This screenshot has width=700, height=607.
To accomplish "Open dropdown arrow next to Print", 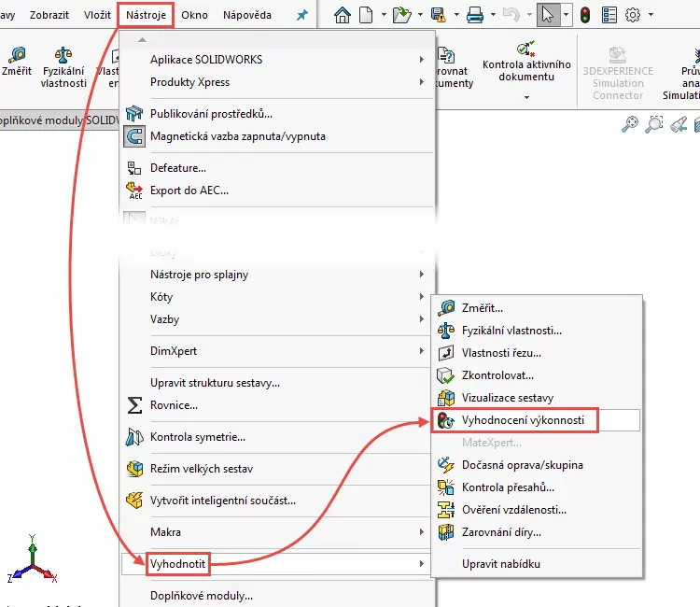I will coord(493,15).
